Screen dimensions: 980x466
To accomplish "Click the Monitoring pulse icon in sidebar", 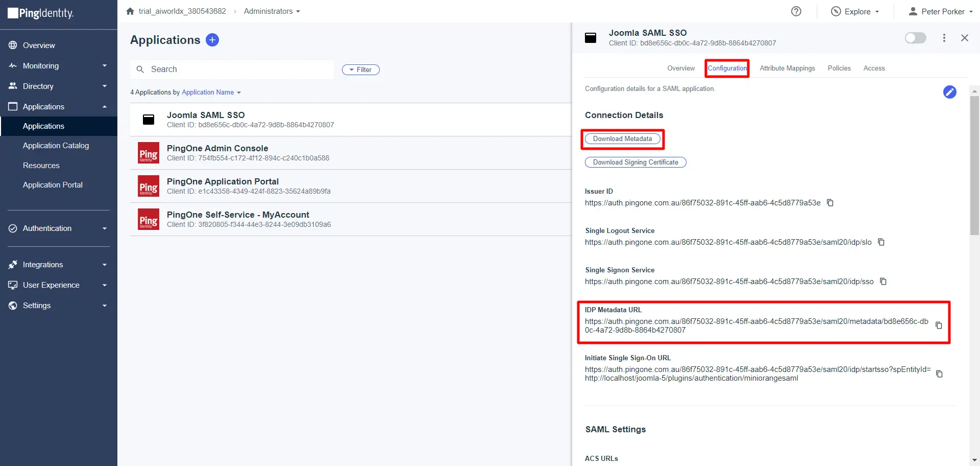I will pos(13,65).
